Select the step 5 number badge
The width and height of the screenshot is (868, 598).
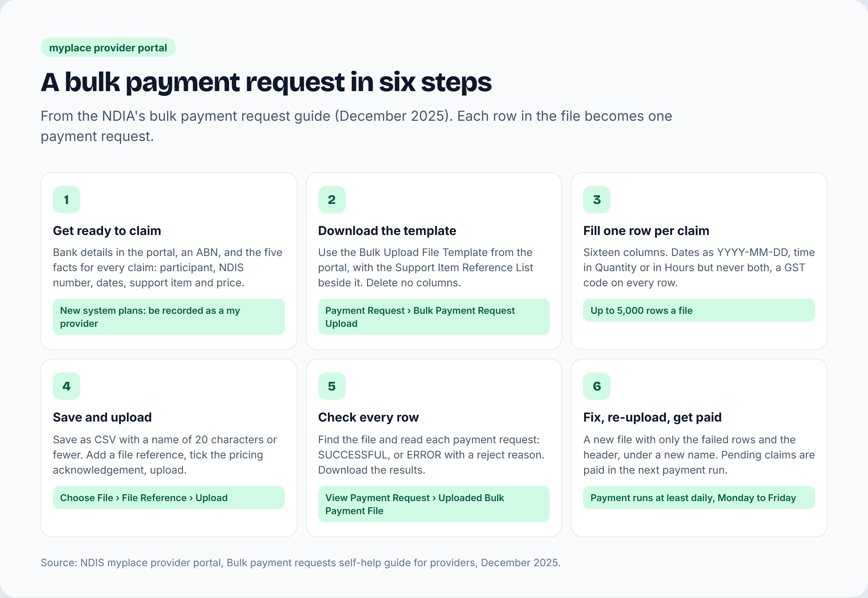[332, 386]
